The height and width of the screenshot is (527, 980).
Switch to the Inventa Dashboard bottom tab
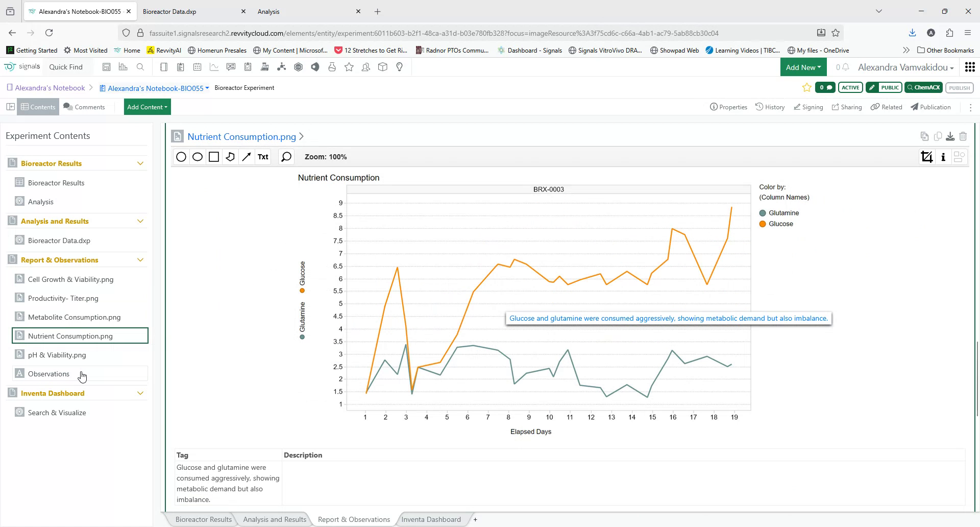[x=431, y=519]
